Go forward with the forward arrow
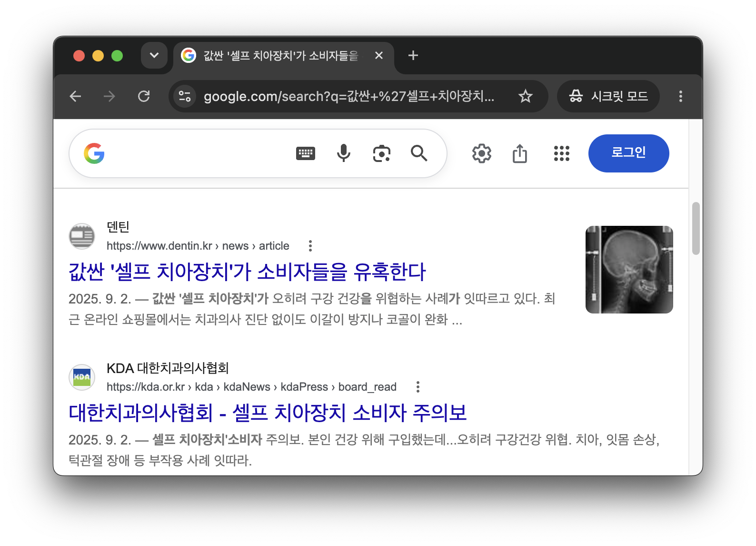The width and height of the screenshot is (756, 546). pyautogui.click(x=109, y=97)
